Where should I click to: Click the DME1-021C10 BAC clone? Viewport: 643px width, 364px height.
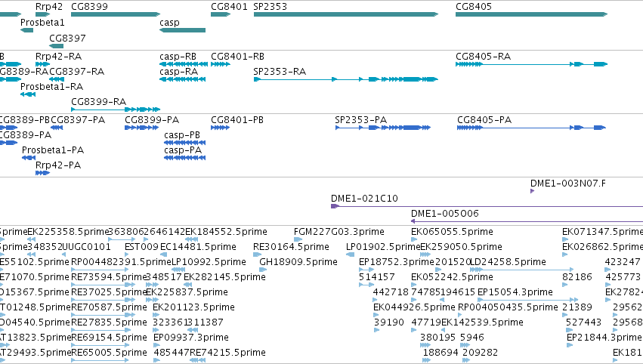364,199
